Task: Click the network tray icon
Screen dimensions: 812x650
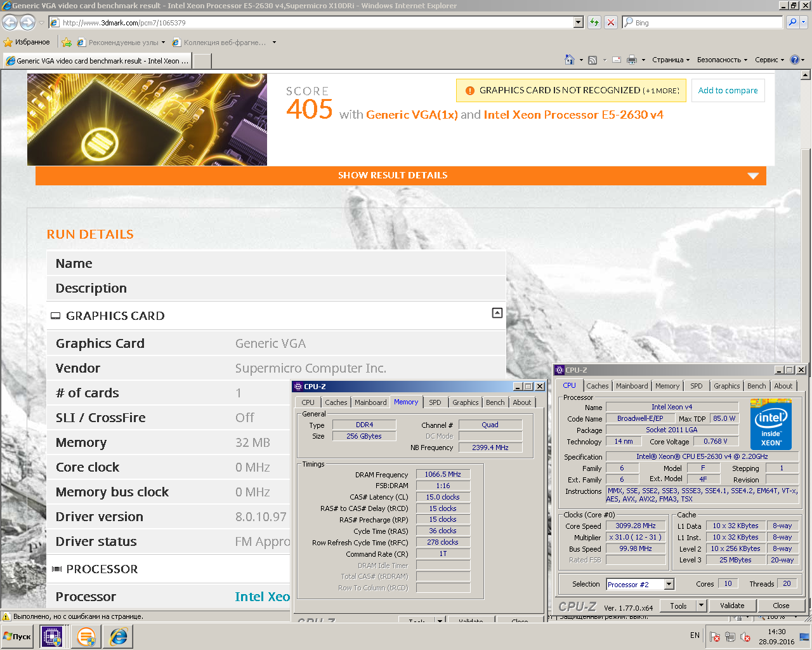Action: click(x=730, y=637)
